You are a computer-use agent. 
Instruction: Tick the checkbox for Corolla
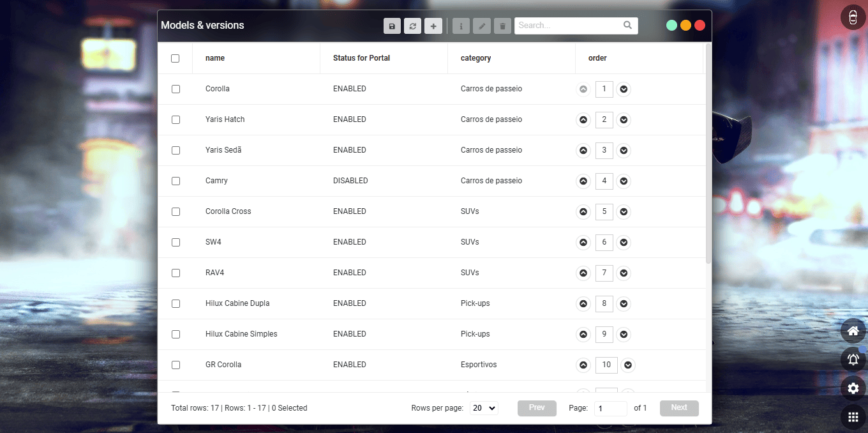click(x=176, y=89)
